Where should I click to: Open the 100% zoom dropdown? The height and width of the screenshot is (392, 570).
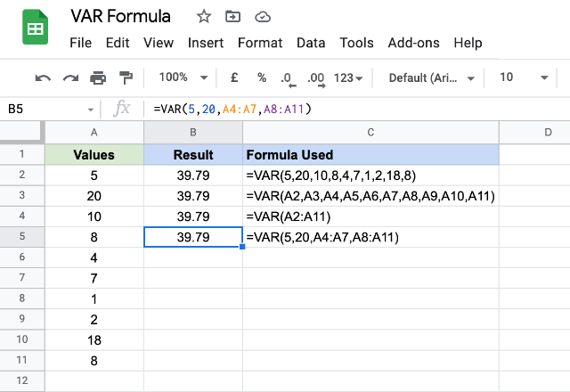coord(183,78)
